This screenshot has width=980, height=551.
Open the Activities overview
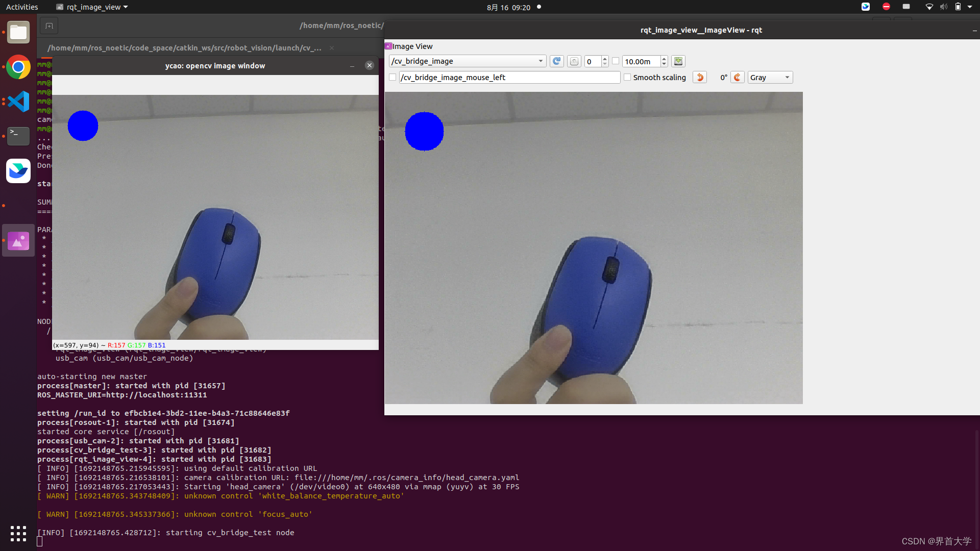[x=22, y=7]
